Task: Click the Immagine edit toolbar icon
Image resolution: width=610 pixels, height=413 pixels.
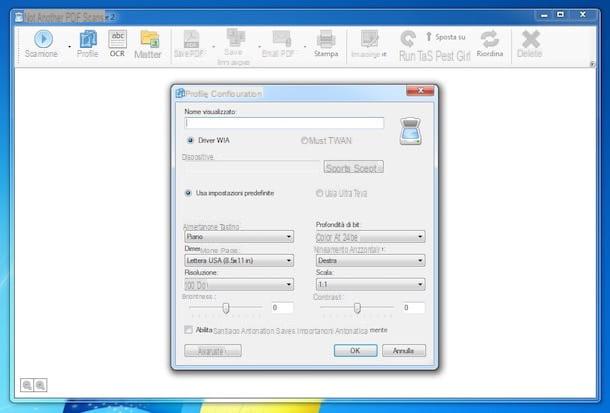Action: pyautogui.click(x=369, y=39)
